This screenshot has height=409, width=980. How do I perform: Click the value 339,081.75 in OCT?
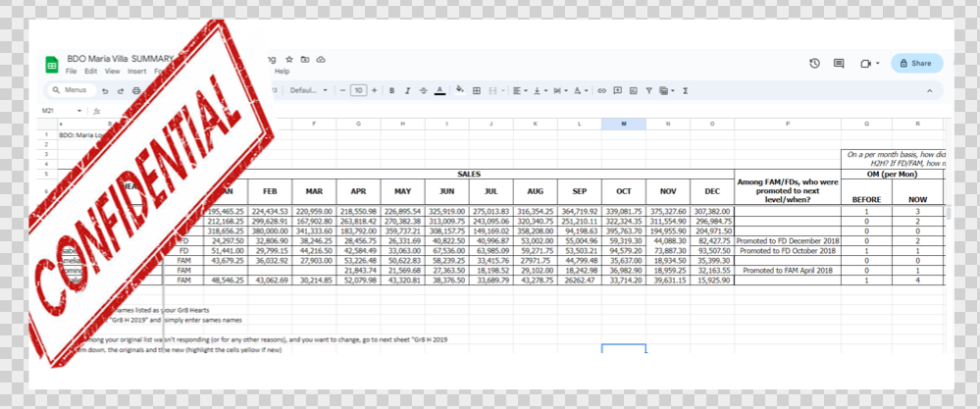(x=624, y=211)
